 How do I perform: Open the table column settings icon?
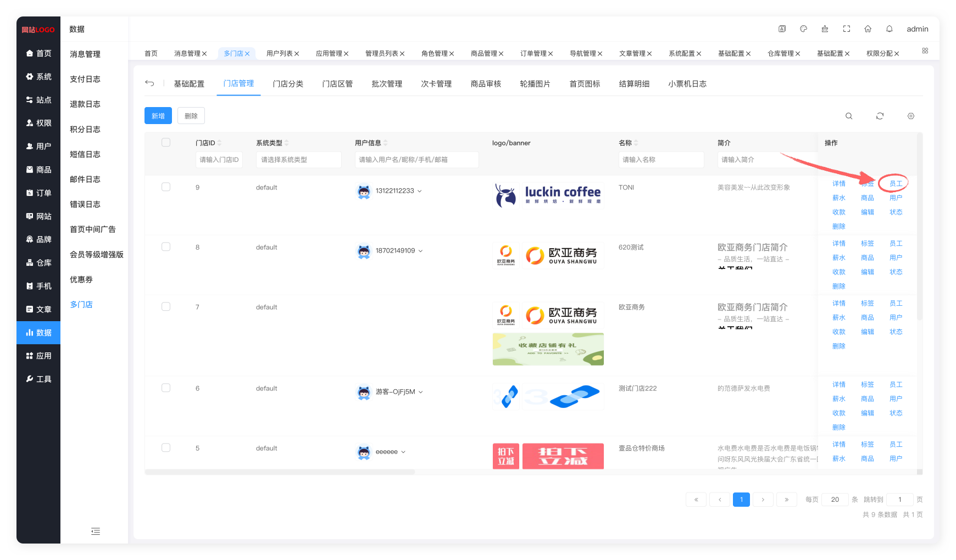910,116
